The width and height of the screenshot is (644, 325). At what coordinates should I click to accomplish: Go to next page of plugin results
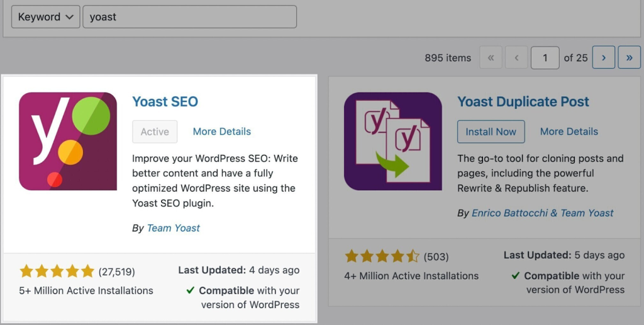pyautogui.click(x=604, y=57)
